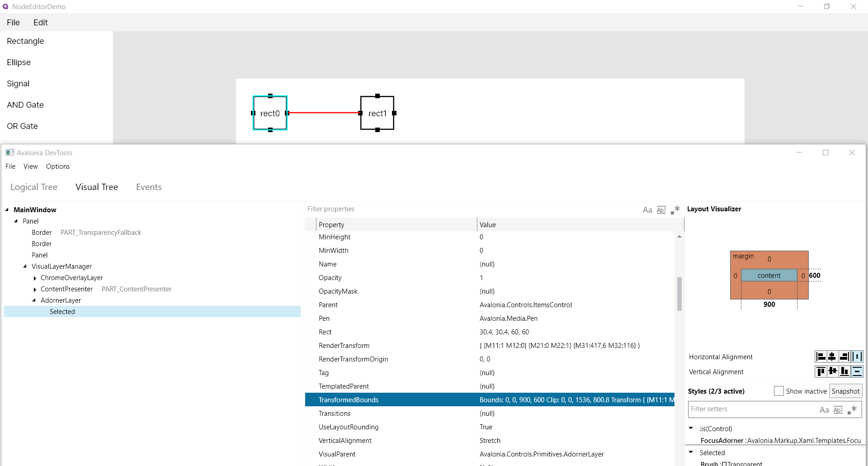This screenshot has height=466, width=868.
Task: Open DevTools View menu
Action: click(30, 166)
